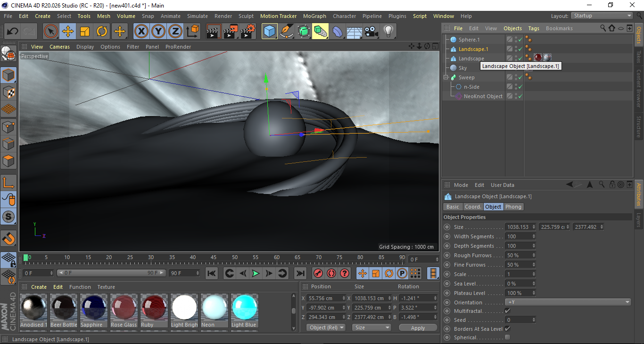Add a Cube primitive object
Viewport: 644px width, 344px height.
[x=270, y=32]
